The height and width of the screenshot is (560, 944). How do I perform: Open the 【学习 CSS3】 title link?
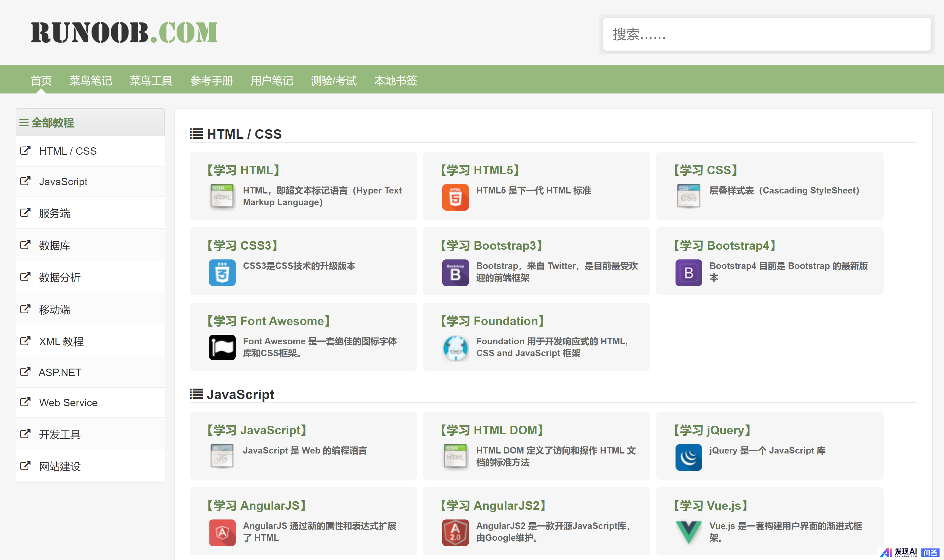[x=242, y=246]
